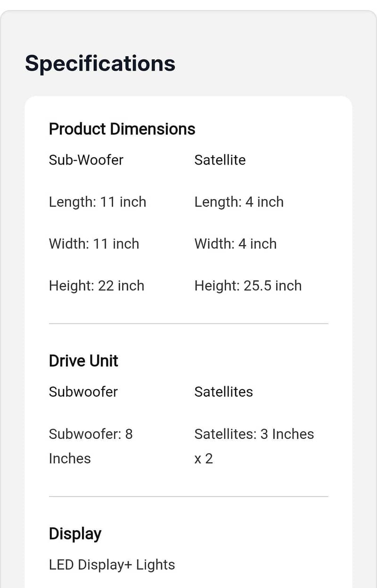The image size is (377, 588).
Task: Click the "Width: 4 inch" entry
Action: pos(235,244)
